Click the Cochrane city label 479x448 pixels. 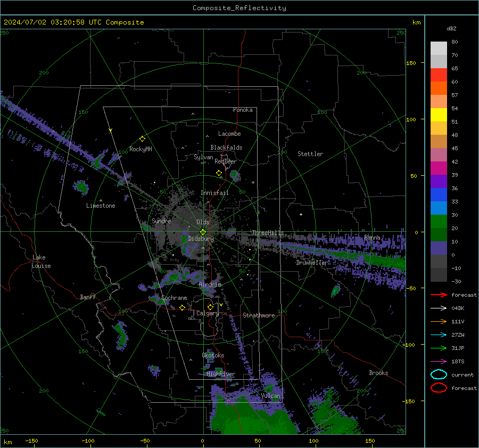tap(174, 298)
